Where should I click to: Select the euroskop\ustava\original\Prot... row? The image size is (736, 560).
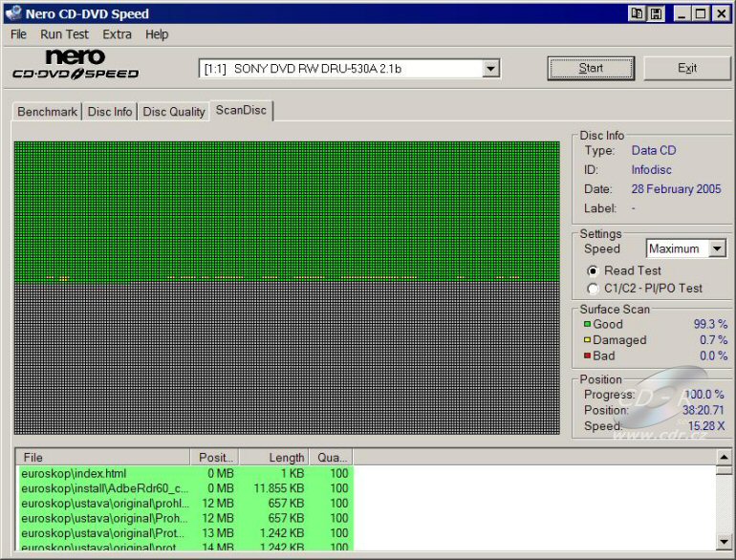pyautogui.click(x=184, y=533)
